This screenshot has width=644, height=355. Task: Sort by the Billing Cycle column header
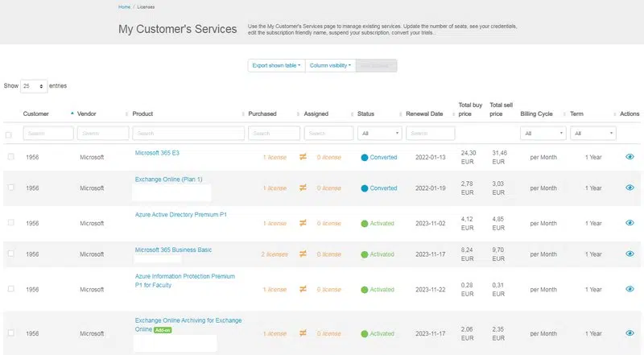pos(536,114)
